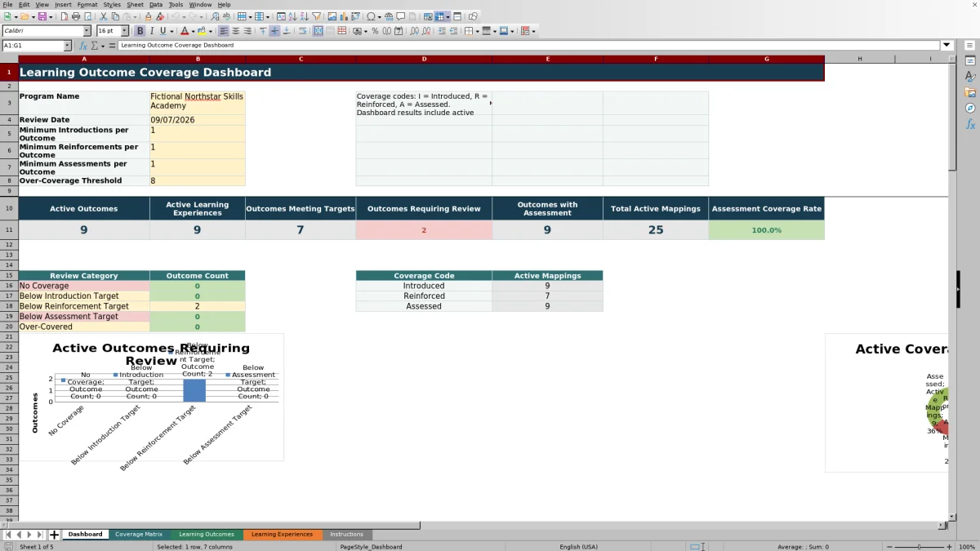Click the Undo arrow icon

175,16
